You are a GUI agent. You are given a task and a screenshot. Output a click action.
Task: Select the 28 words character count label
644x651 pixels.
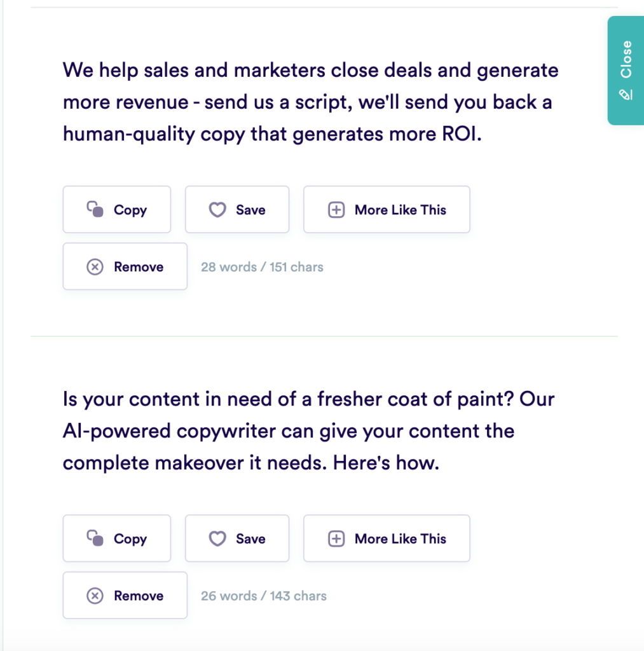[x=261, y=266]
